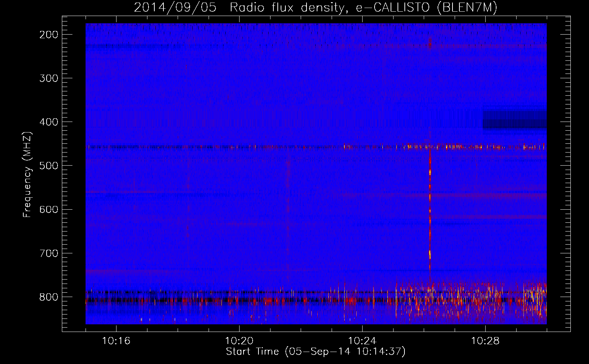Click the "Start Time (05-Sep-14 10:14:37)" label
Screen dimensions: 589x364
(316, 352)
